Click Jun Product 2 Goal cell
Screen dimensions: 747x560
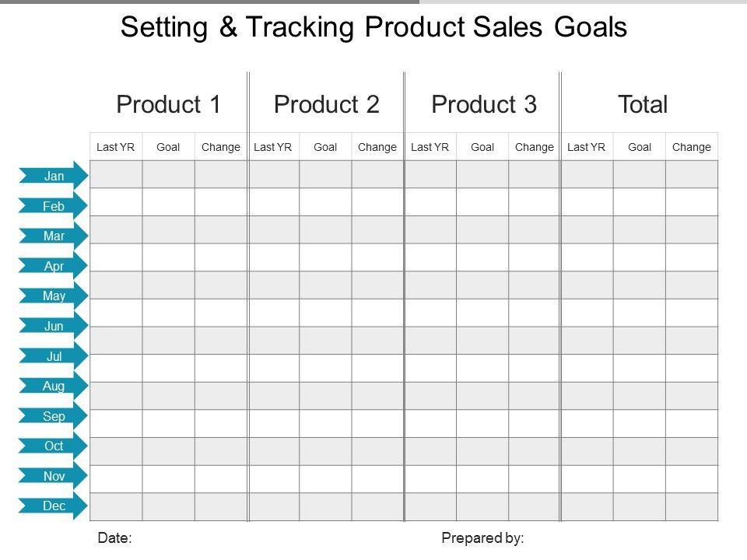point(325,313)
